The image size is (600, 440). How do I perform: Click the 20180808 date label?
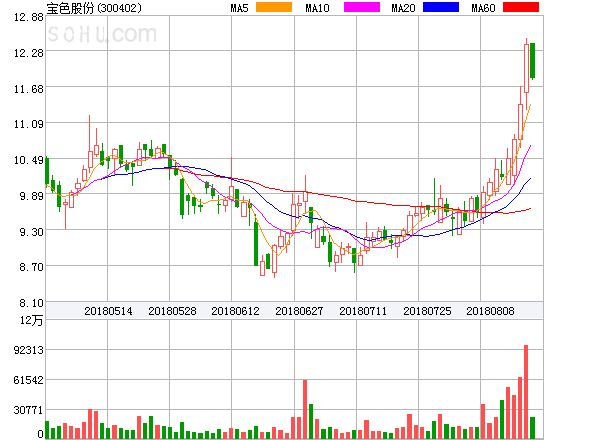coord(490,311)
